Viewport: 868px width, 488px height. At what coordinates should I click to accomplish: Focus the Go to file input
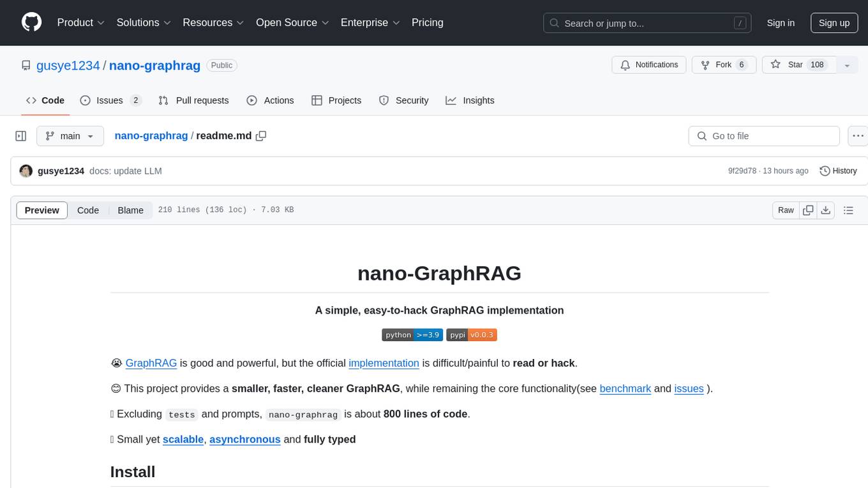(764, 136)
